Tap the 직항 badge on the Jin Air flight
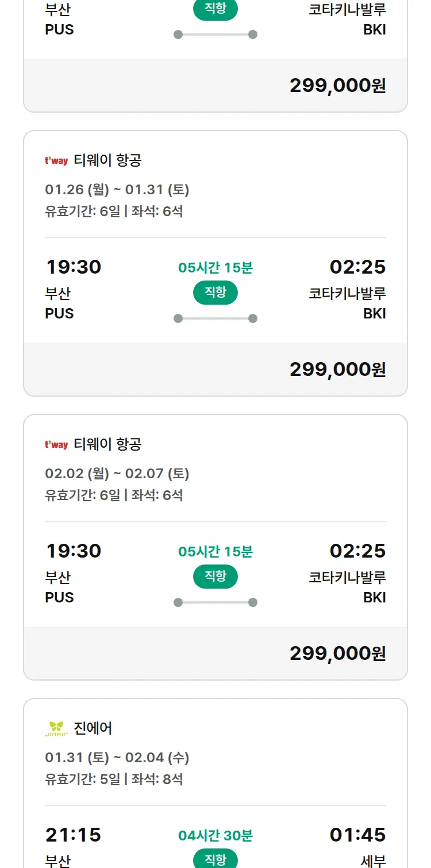431x868 pixels. 215,859
